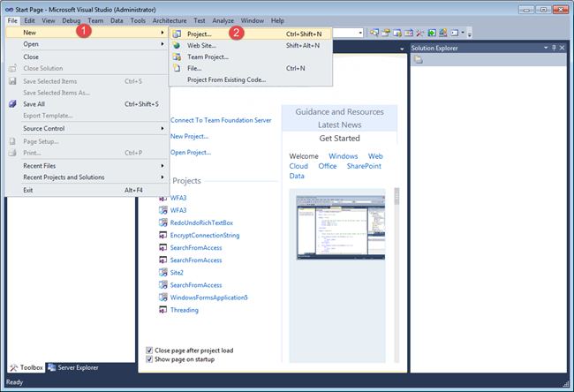Open the Debug menu

[x=71, y=20]
